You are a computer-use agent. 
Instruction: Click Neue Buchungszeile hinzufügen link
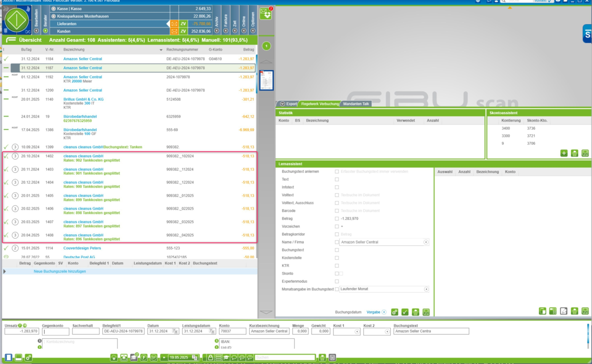coord(60,272)
